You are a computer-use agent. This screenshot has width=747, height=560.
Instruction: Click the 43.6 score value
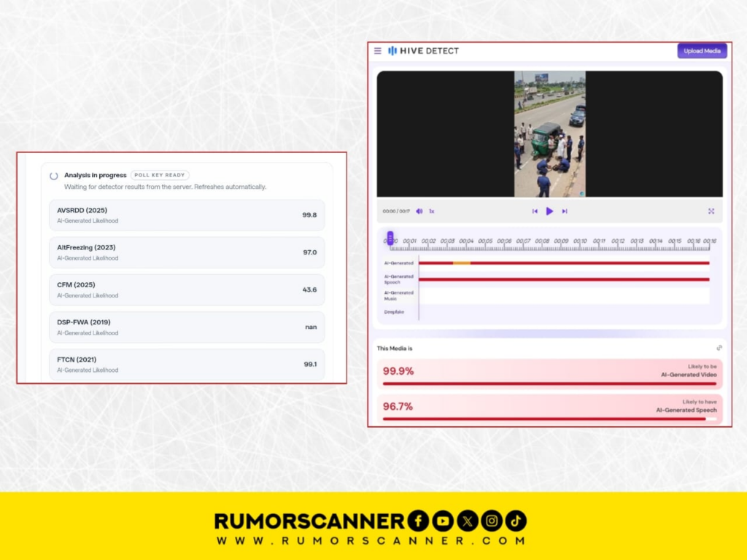(x=309, y=289)
